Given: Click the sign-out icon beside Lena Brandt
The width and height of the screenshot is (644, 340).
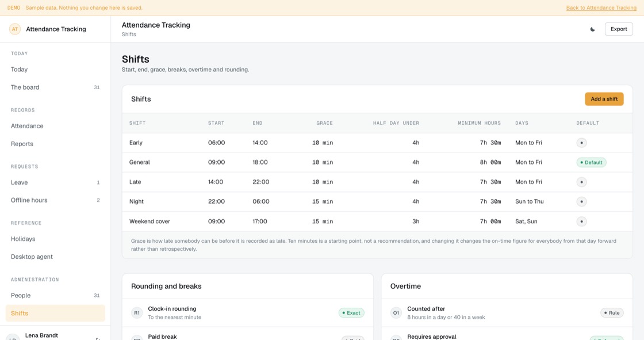Looking at the screenshot, I should (x=98, y=338).
